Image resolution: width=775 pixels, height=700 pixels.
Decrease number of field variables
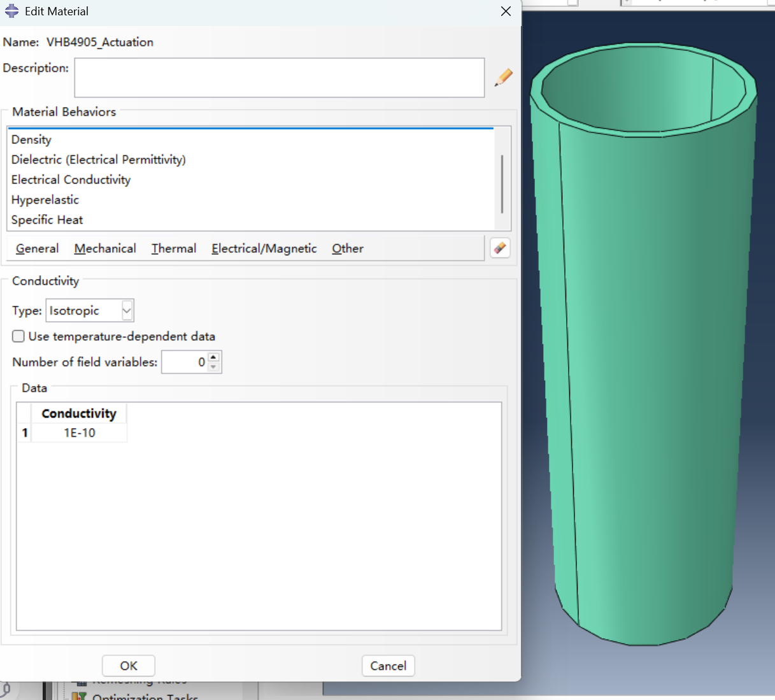pos(214,367)
